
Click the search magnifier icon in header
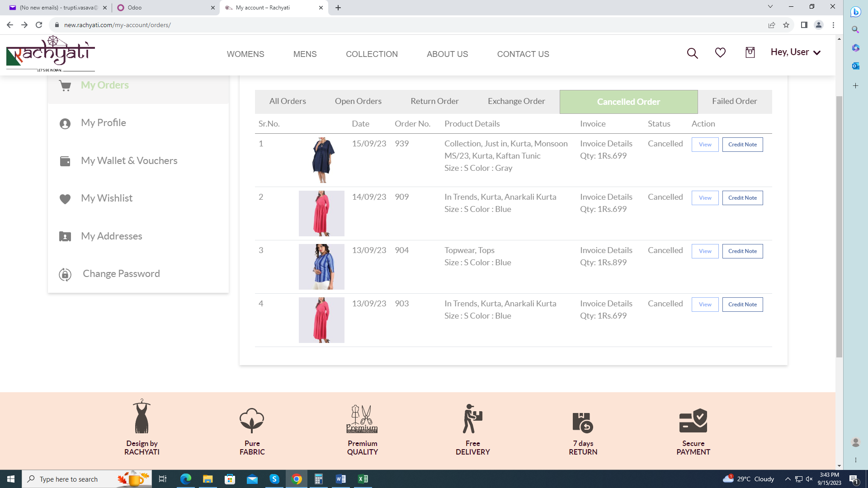click(692, 53)
